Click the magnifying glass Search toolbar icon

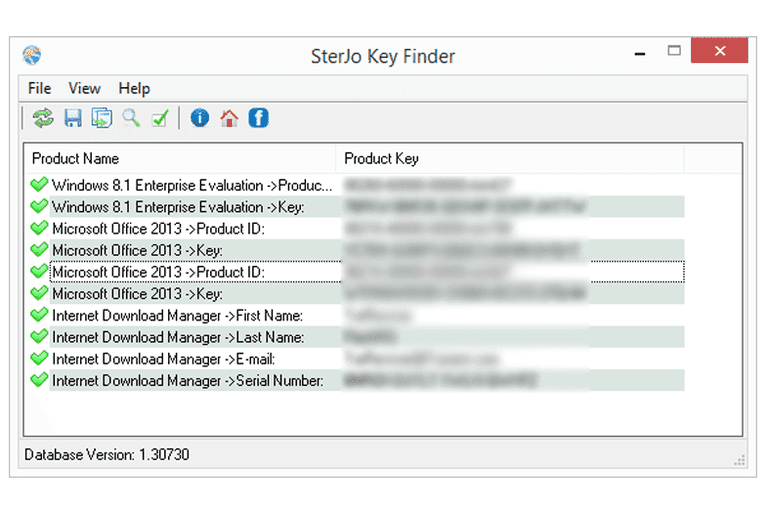[x=131, y=118]
